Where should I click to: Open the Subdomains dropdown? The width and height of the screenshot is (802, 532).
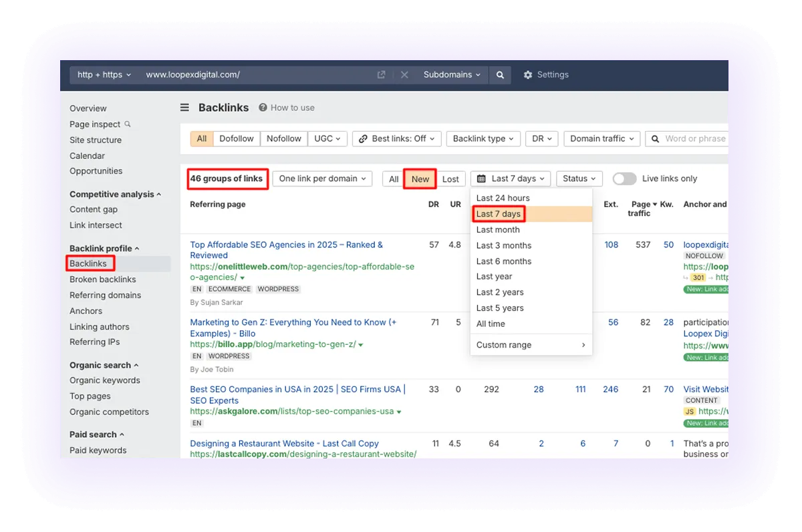coord(452,75)
